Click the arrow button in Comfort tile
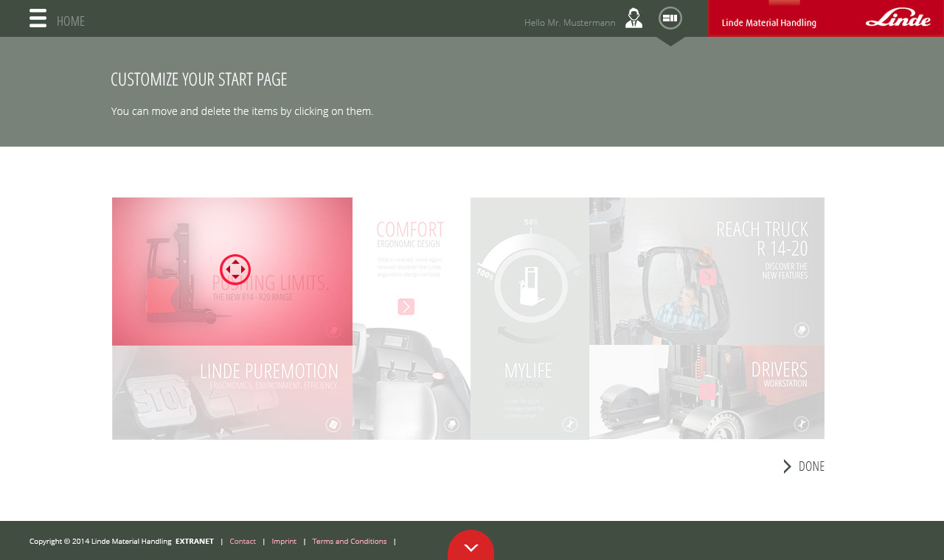This screenshot has height=560, width=944. [x=406, y=307]
